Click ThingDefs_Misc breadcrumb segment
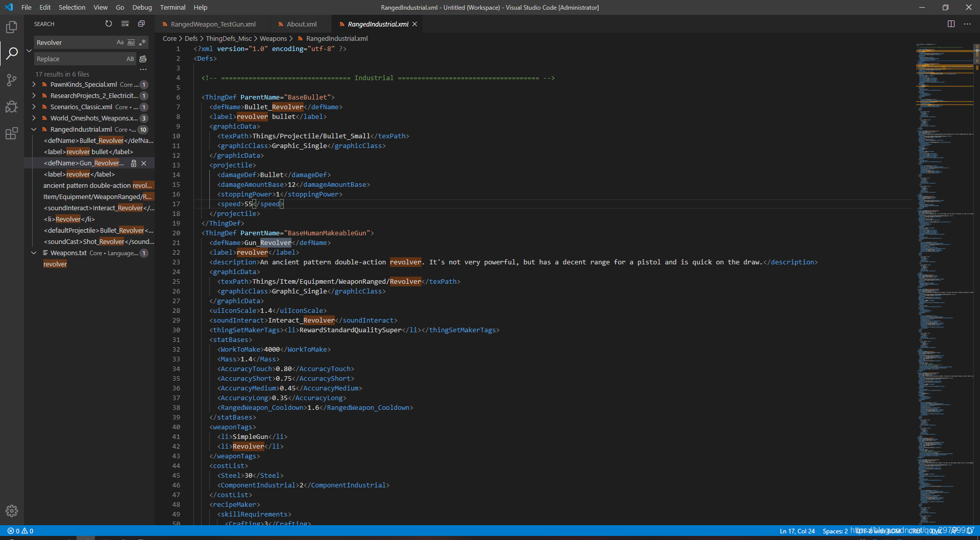 (x=229, y=38)
